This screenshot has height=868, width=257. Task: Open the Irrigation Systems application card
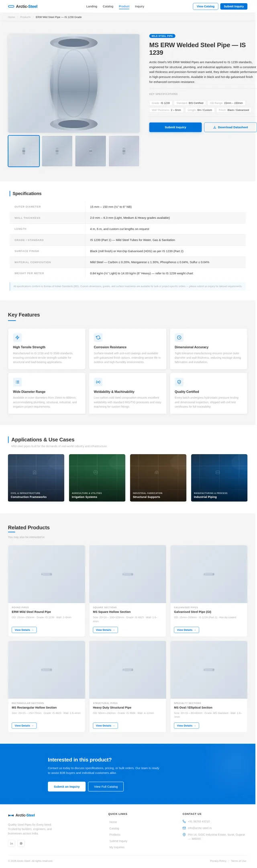click(97, 477)
